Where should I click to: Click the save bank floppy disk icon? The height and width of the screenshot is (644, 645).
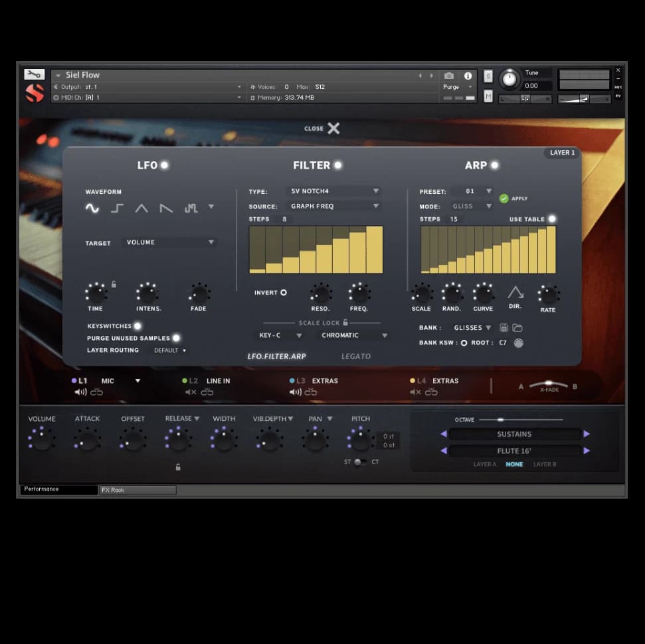[x=504, y=328]
